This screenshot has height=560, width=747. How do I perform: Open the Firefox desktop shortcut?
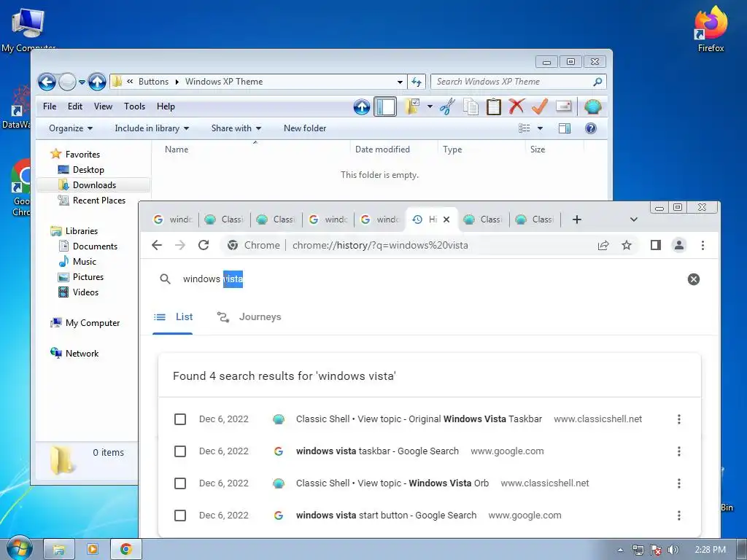pos(711,28)
